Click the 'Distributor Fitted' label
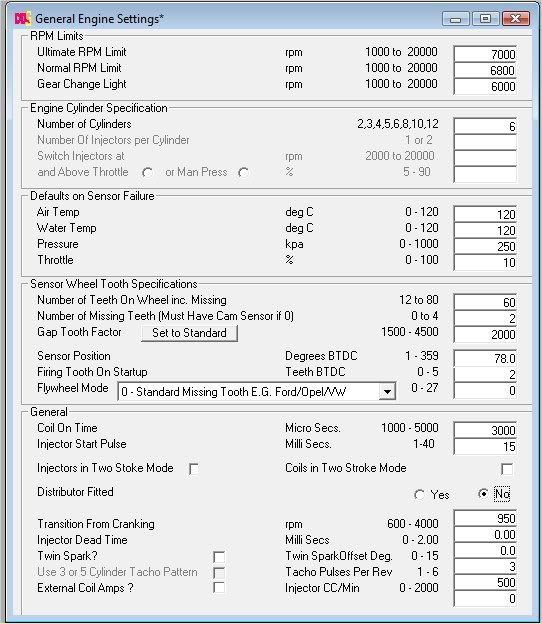542x624 pixels. [76, 492]
